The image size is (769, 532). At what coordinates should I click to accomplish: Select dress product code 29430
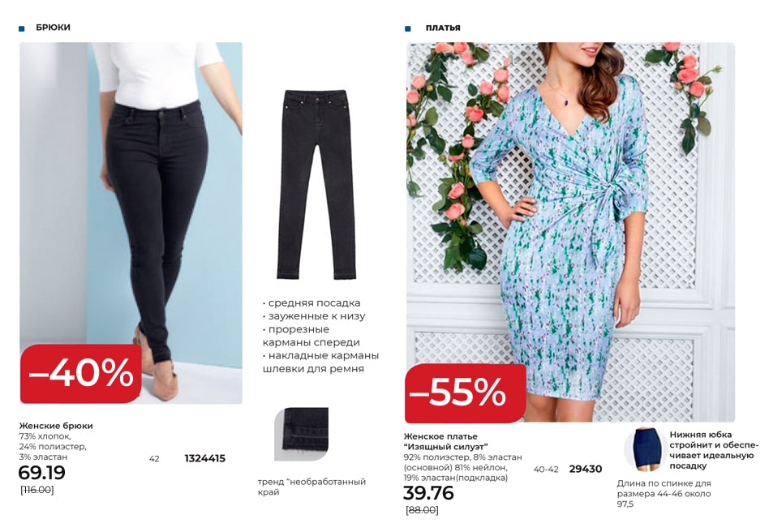click(586, 469)
